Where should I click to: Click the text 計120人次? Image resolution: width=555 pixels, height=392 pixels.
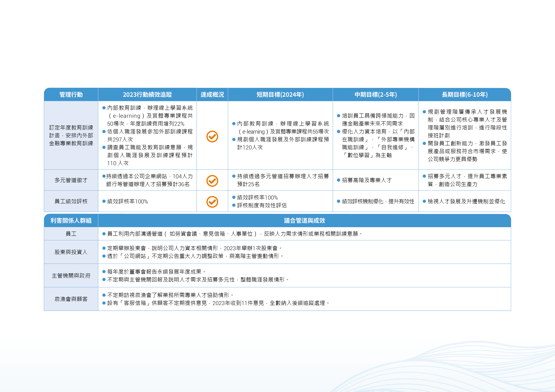coord(250,147)
